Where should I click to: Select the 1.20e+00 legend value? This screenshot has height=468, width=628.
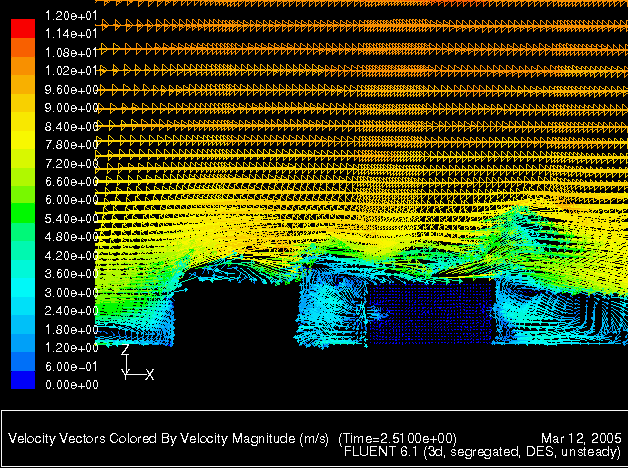click(71, 347)
